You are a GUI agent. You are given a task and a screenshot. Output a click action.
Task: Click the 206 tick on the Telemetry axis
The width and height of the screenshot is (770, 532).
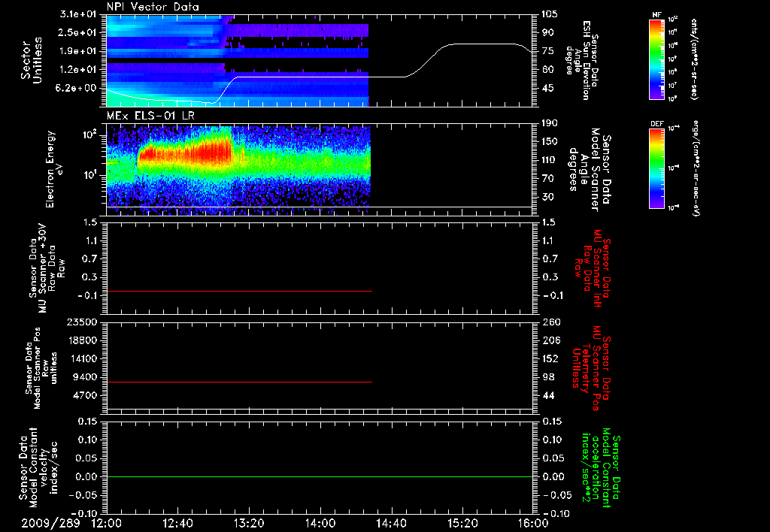click(550, 340)
